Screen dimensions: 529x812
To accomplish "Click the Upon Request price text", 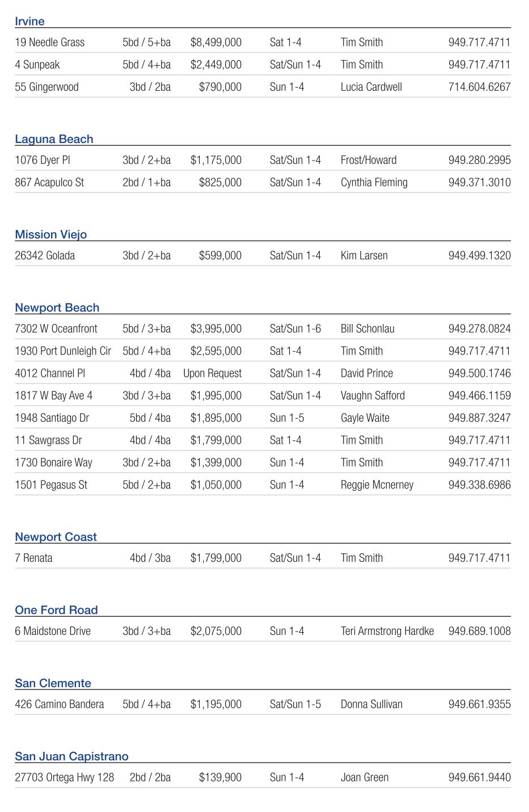I will point(212,374).
